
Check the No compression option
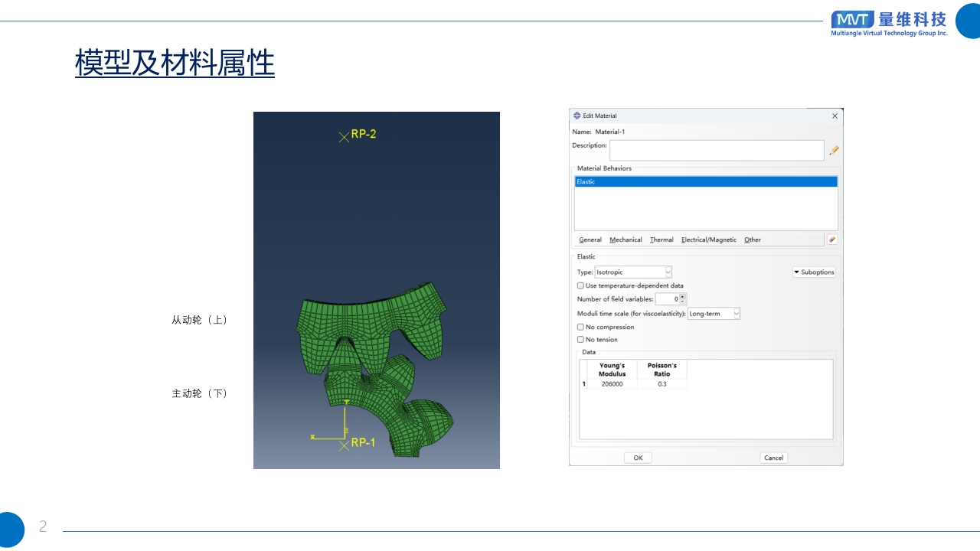click(580, 327)
